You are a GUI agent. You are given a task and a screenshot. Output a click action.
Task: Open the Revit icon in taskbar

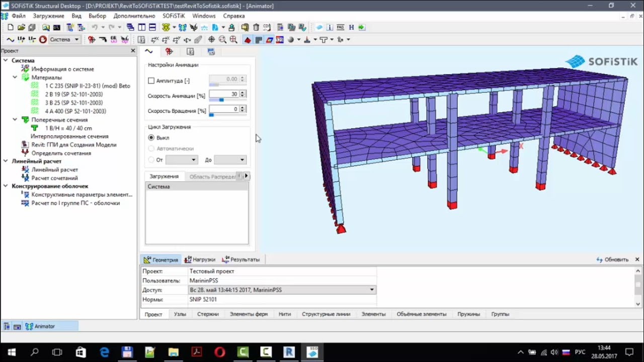[x=289, y=352]
